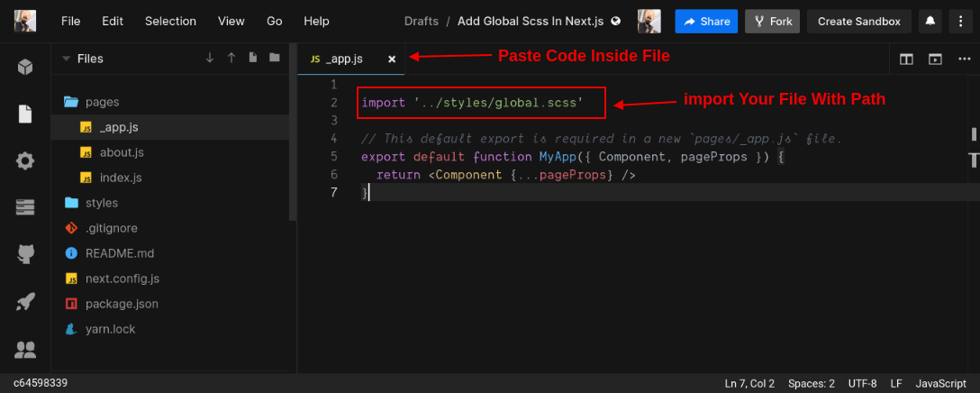Screen dimensions: 980x393
Task: Open the Live collaboration people icon
Action: 25,349
